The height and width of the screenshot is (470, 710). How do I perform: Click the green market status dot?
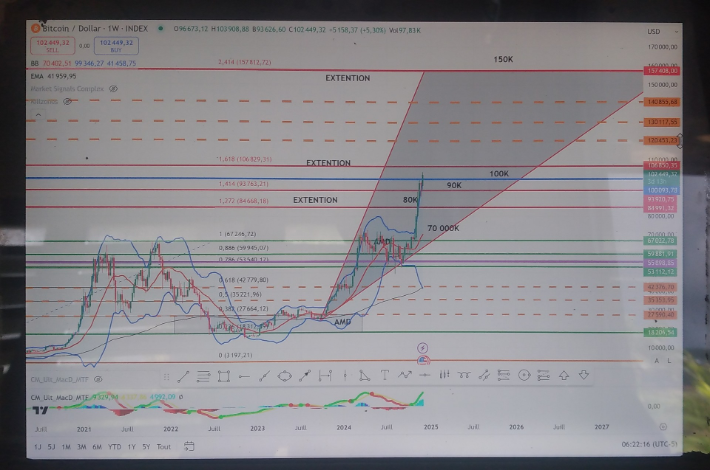pyautogui.click(x=160, y=29)
